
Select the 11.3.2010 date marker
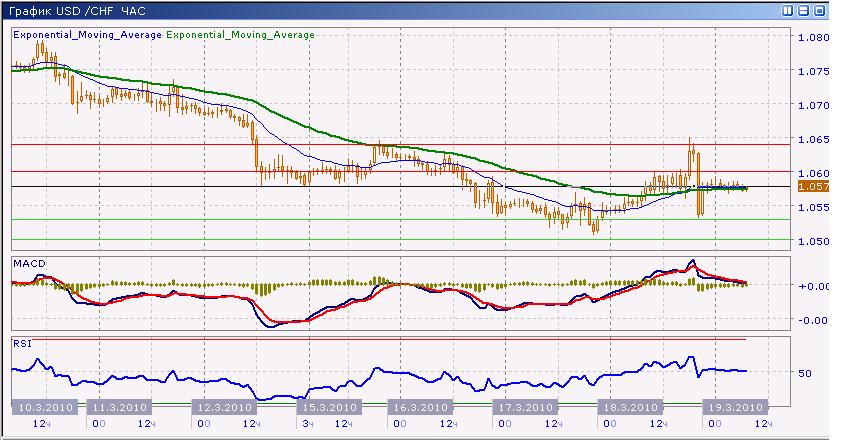click(x=119, y=407)
